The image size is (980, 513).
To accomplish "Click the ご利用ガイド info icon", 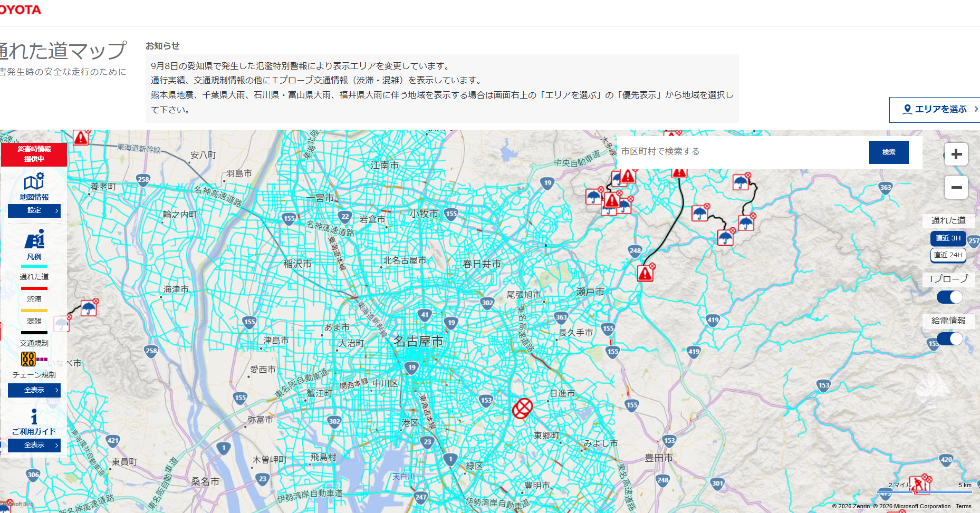I will 34,417.
